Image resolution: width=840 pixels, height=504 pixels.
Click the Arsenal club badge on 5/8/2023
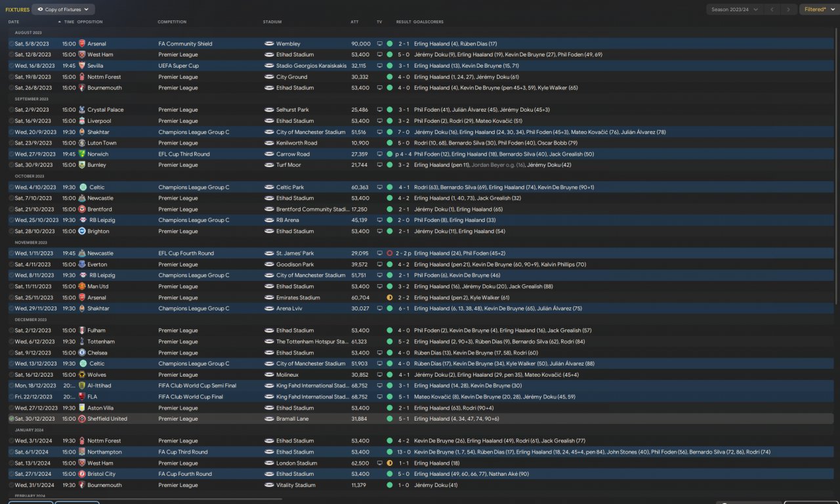pyautogui.click(x=82, y=44)
